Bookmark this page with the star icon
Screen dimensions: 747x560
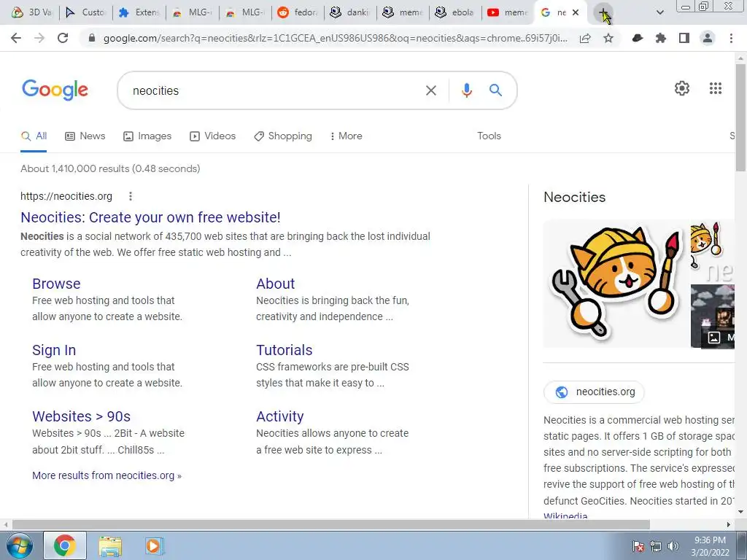[x=608, y=38]
